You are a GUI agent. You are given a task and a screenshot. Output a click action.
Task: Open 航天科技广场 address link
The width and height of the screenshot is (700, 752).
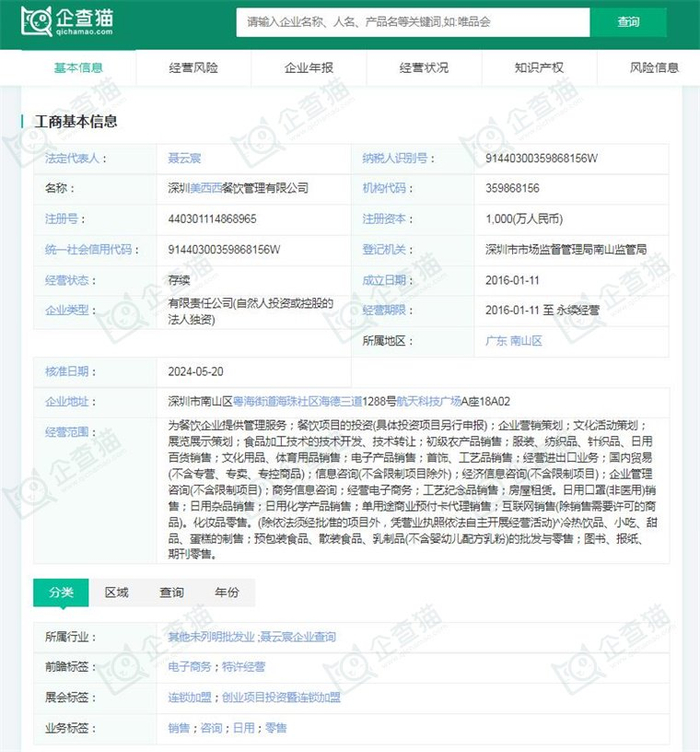point(429,401)
